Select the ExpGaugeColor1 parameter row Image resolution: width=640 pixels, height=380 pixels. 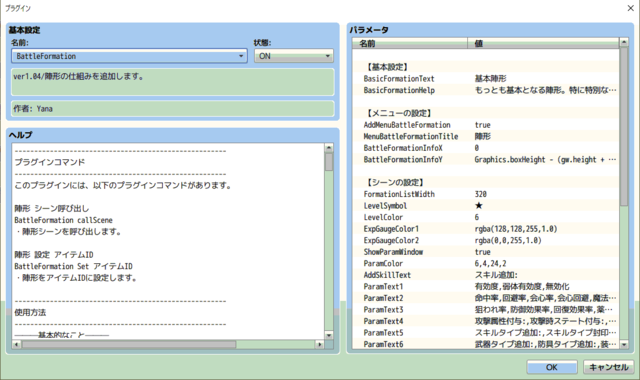[485, 229]
